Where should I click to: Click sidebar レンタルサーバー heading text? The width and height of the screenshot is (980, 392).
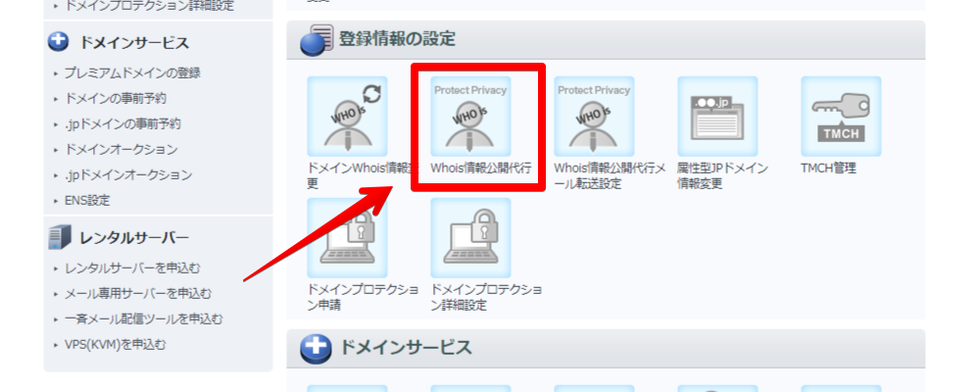(134, 238)
